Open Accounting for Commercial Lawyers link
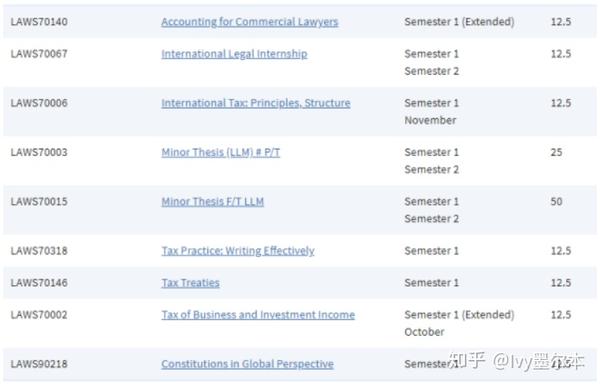This screenshot has height=388, width=600. tap(249, 22)
